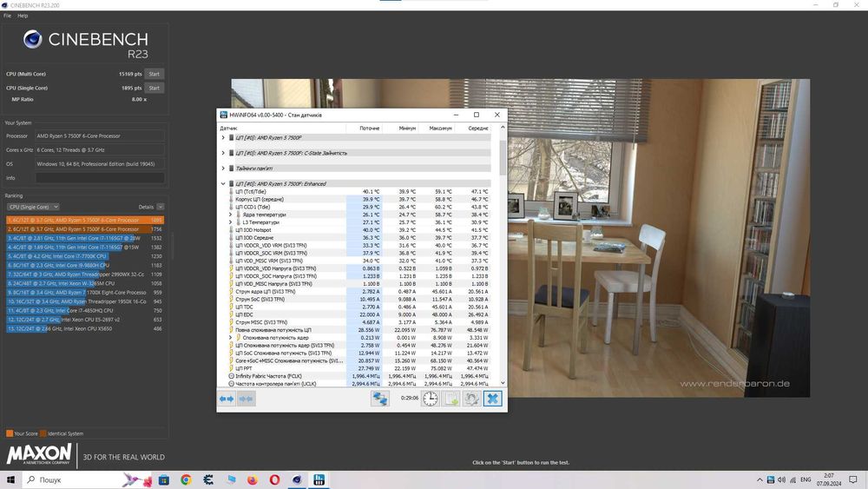Click the Details label in Ranking
Image resolution: width=868 pixels, height=489 pixels.
[x=146, y=207]
